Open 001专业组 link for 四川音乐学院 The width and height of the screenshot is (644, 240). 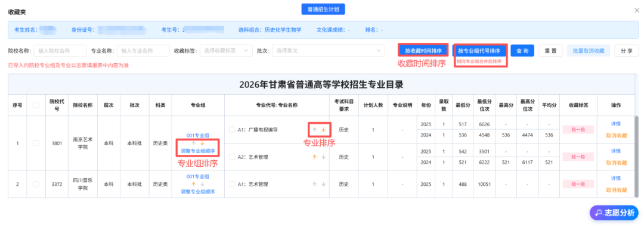[x=197, y=176]
